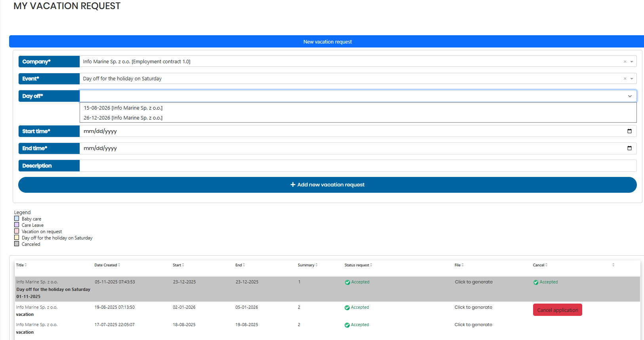This screenshot has width=644, height=340.
Task: Generate file for the 02-01-2026 vacation
Action: pos(473,308)
